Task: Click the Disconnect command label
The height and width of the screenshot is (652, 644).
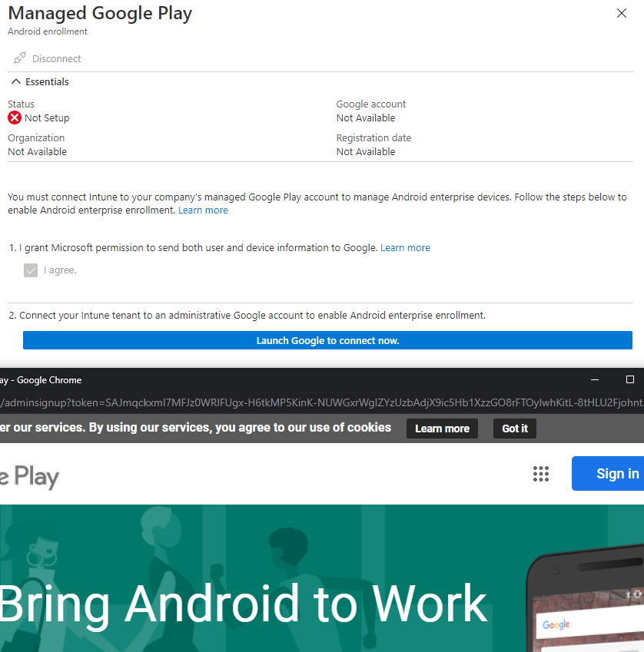Action: (57, 58)
